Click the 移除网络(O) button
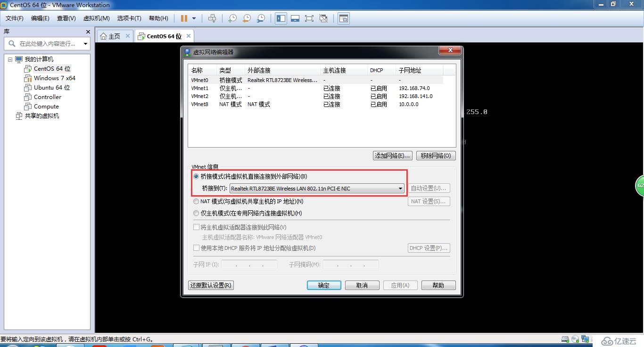Image resolution: width=644 pixels, height=347 pixels. [x=436, y=156]
